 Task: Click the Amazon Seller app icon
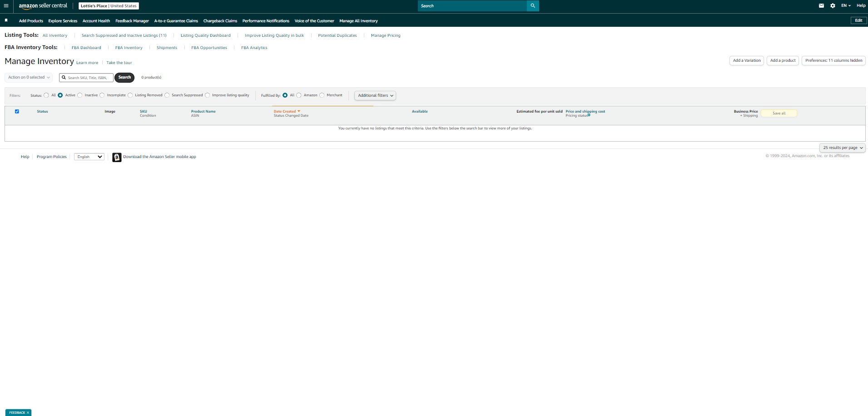[117, 157]
